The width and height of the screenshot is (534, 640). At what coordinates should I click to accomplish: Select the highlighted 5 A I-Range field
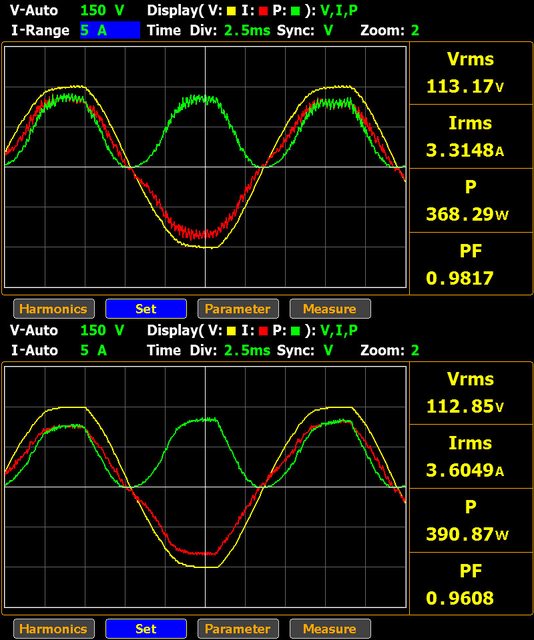coord(110,31)
